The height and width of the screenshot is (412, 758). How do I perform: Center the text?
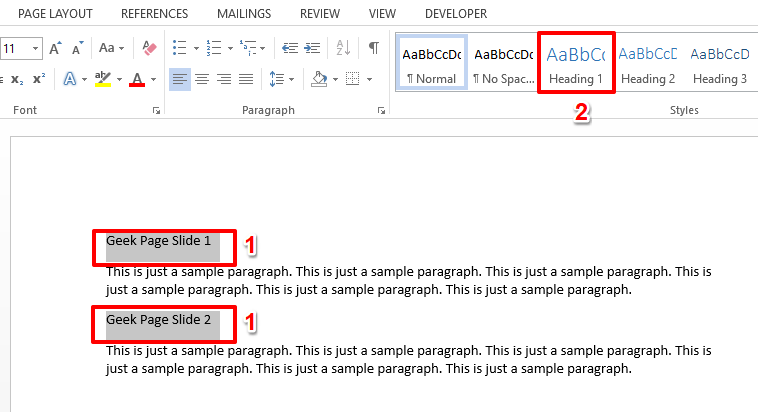[202, 79]
